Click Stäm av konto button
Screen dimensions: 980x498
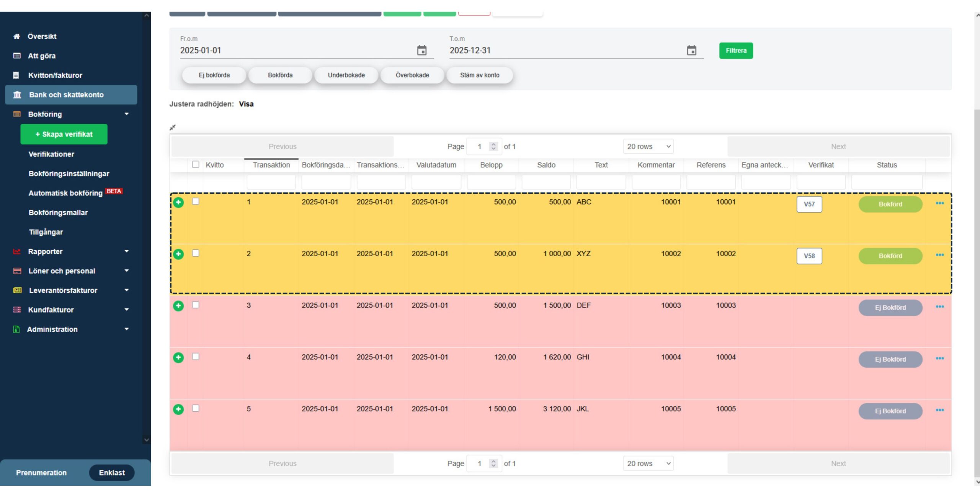click(x=480, y=75)
